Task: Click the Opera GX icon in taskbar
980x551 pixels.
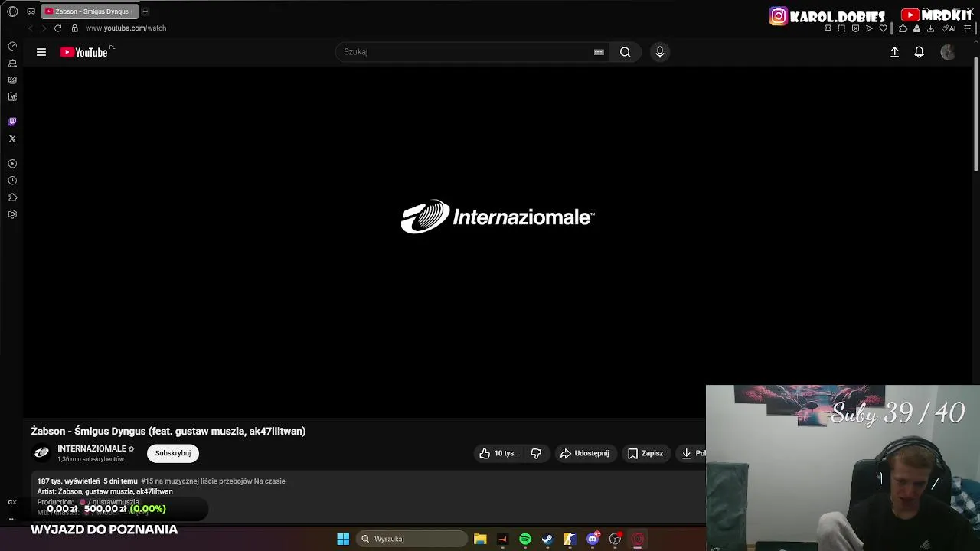Action: (x=638, y=539)
